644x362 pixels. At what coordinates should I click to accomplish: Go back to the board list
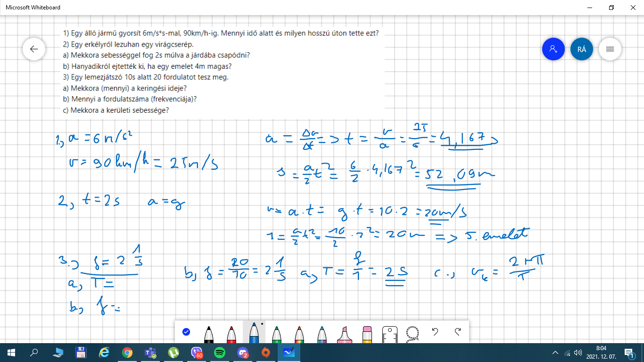point(34,49)
